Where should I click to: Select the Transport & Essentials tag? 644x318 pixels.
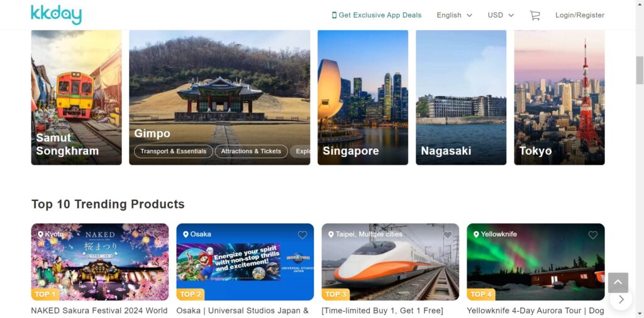tap(174, 151)
